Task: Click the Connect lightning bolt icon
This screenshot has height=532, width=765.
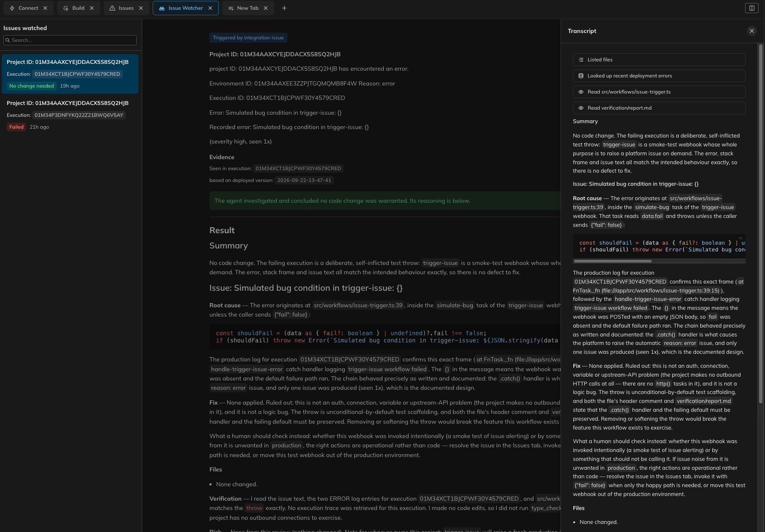Action: (x=12, y=8)
